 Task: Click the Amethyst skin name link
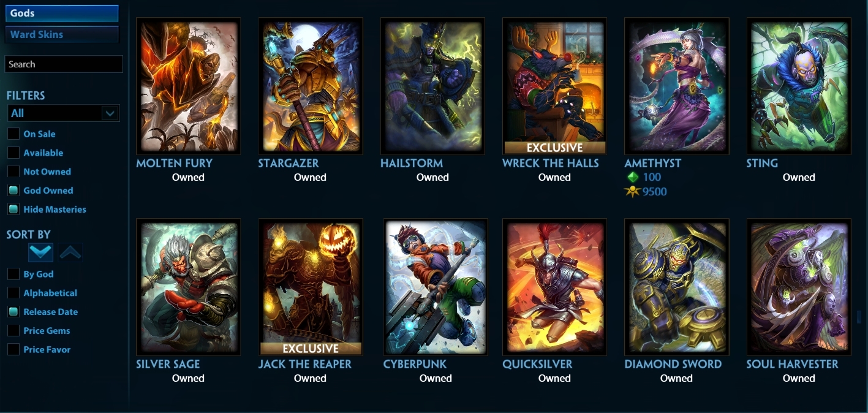(x=652, y=163)
